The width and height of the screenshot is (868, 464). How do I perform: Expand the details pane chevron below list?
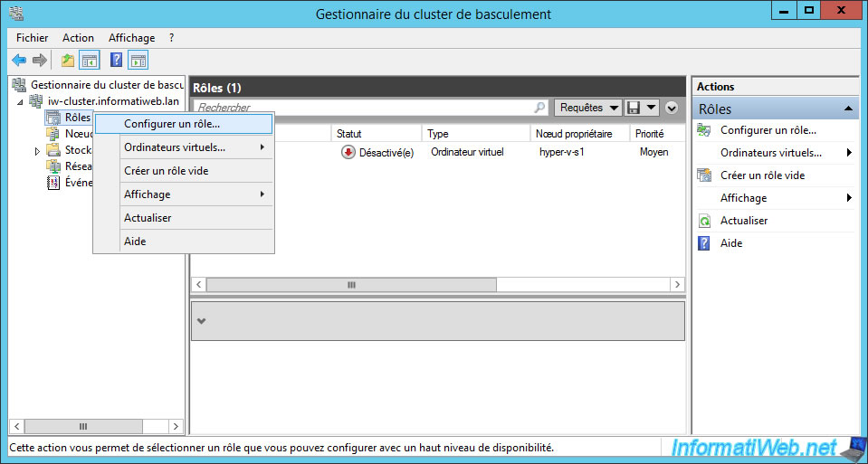tap(201, 321)
